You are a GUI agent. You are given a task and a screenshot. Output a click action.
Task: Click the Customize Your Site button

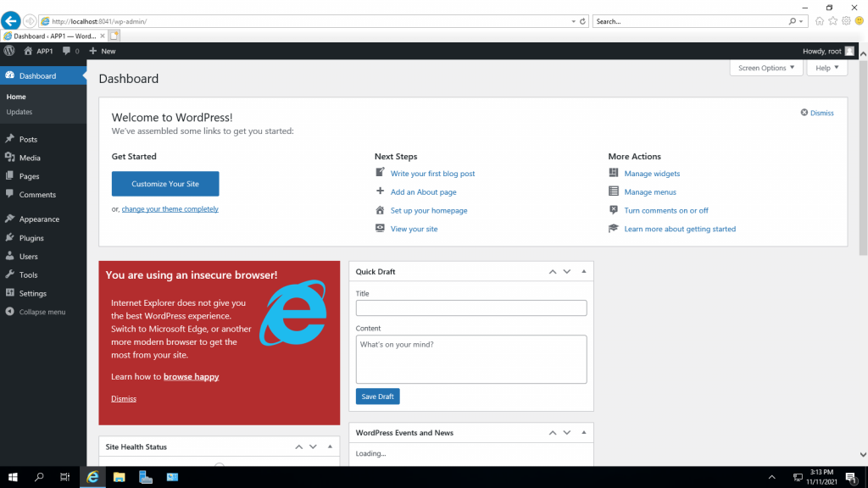165,184
